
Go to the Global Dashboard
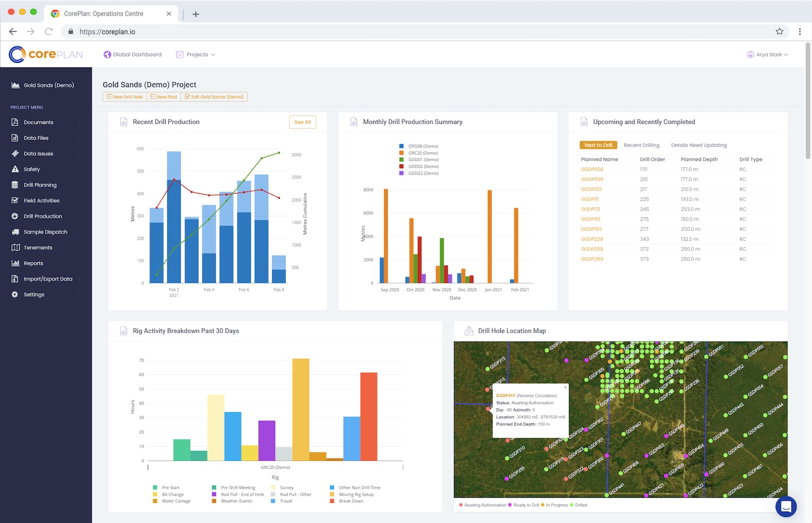[x=133, y=54]
